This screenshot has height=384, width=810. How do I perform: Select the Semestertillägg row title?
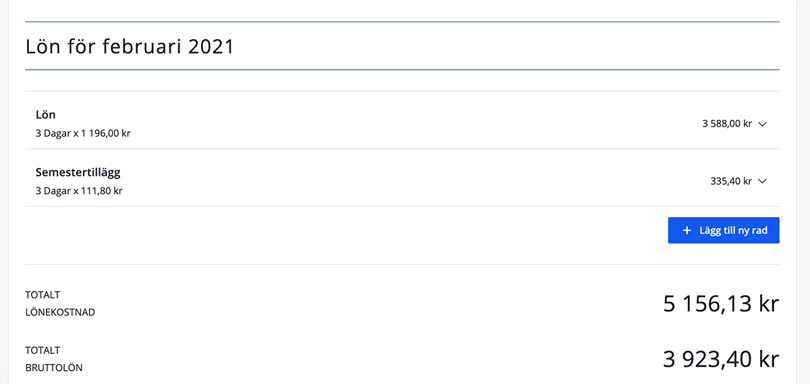tap(78, 173)
